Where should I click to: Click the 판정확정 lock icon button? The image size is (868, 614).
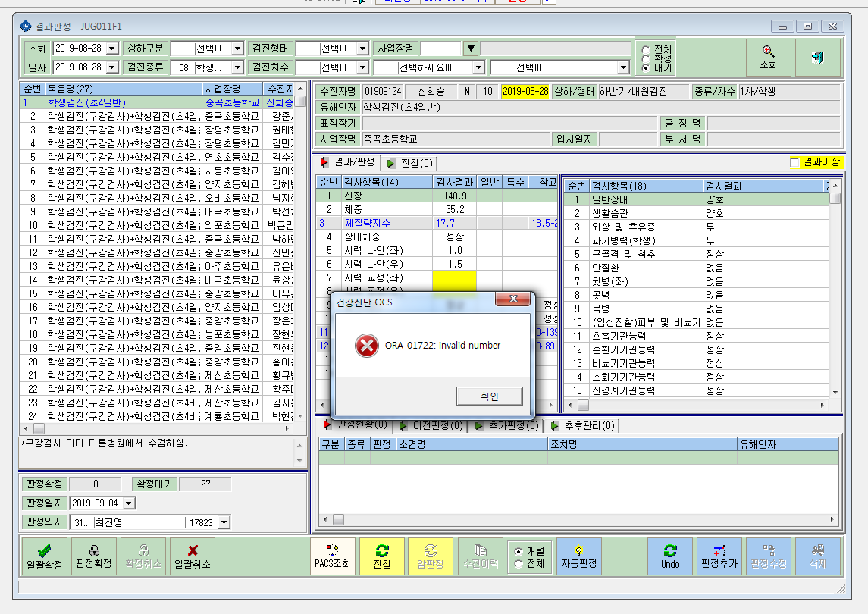pyautogui.click(x=94, y=556)
